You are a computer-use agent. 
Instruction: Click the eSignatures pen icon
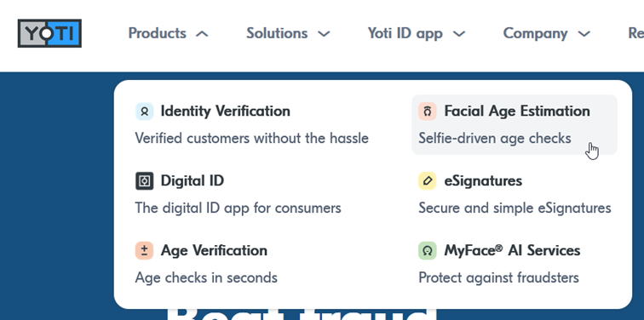coord(427,181)
